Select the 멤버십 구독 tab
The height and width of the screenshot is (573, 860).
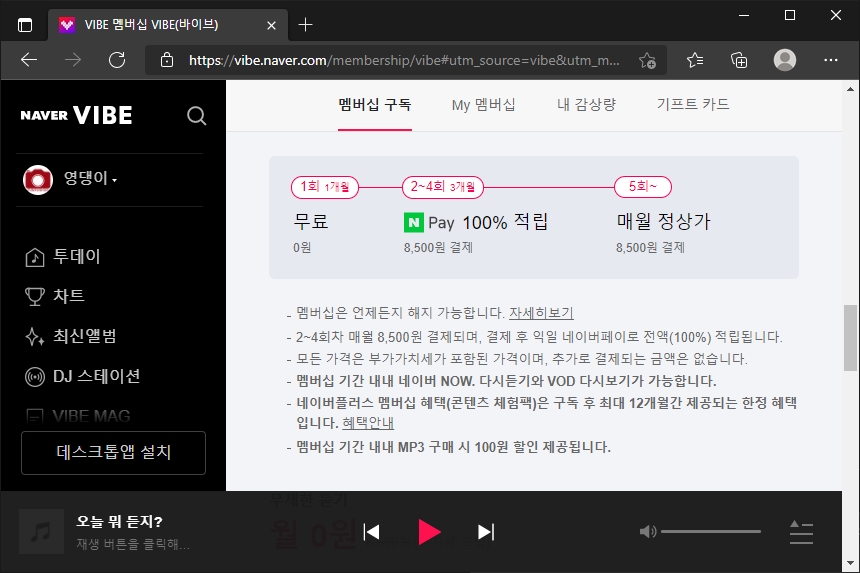[375, 105]
